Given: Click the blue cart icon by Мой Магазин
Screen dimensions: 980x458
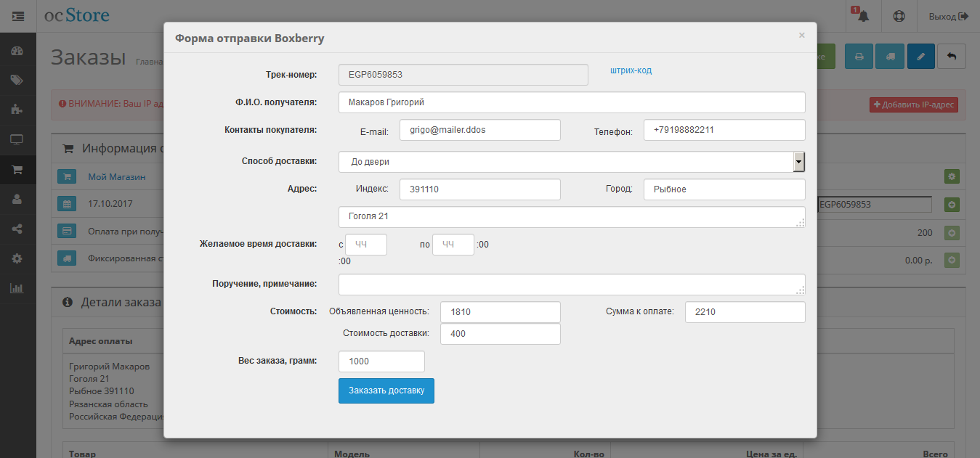Looking at the screenshot, I should pyautogui.click(x=66, y=176).
